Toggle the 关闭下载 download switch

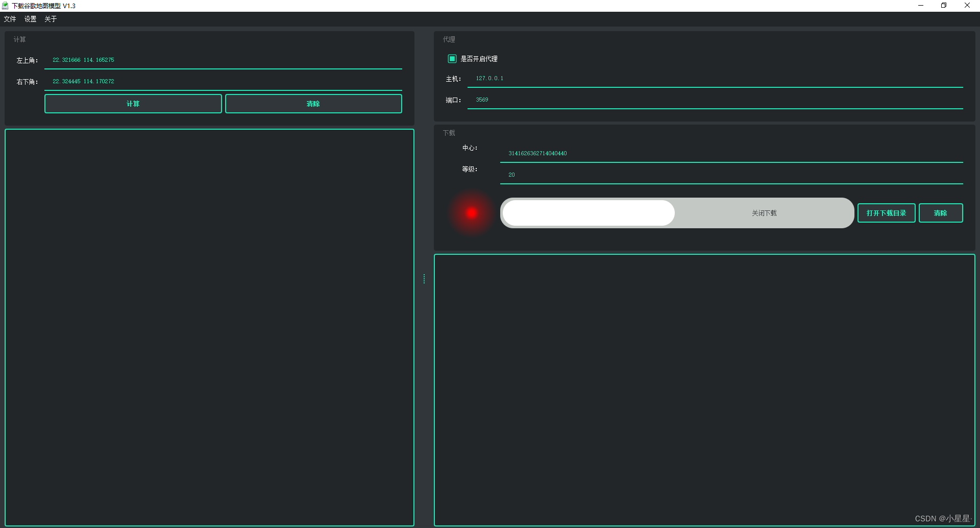point(677,213)
